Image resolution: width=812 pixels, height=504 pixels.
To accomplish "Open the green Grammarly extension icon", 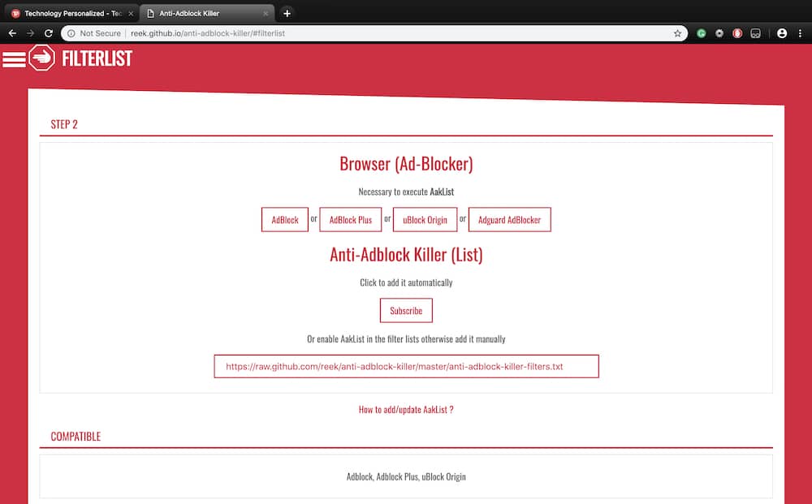I will click(x=702, y=33).
